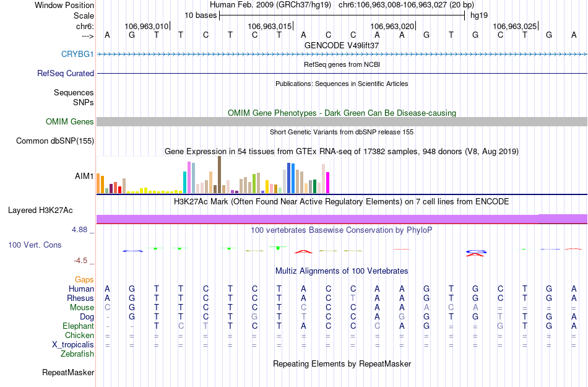588x387 pixels.
Task: Click the SNPs track label
Action: tap(84, 102)
